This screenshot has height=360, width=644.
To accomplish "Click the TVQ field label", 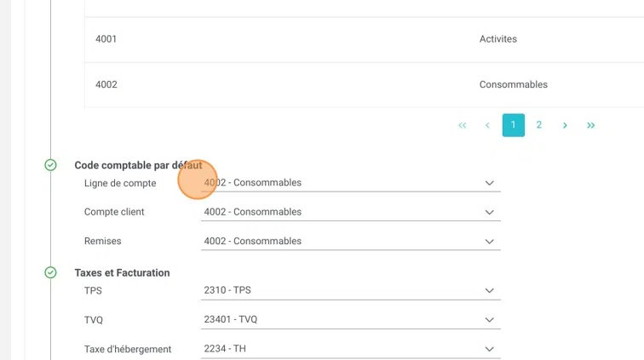I will pyautogui.click(x=93, y=320).
